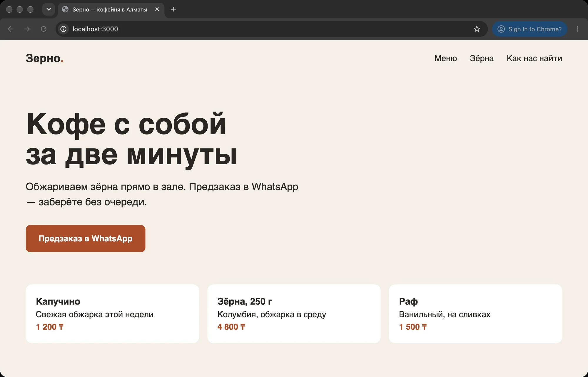This screenshot has height=377, width=588.
Task: Click paragraph starting Обжариваем зёрна прямо в зале
Action: (x=162, y=194)
